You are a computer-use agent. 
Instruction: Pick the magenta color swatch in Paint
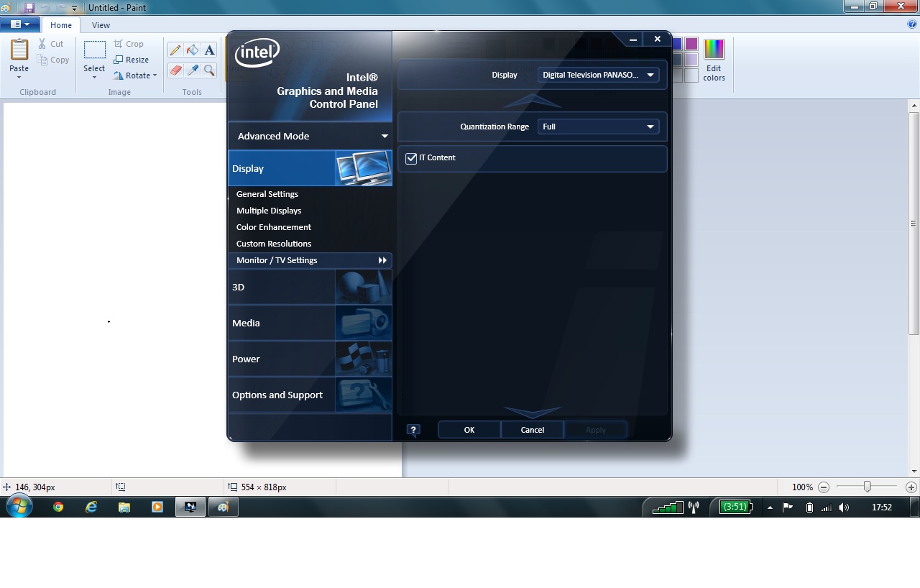tap(691, 45)
